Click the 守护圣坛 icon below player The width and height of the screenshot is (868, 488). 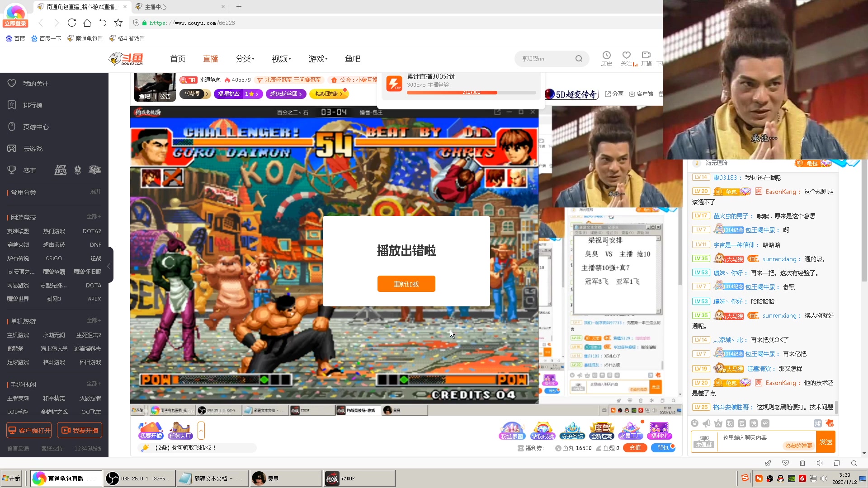(x=572, y=431)
